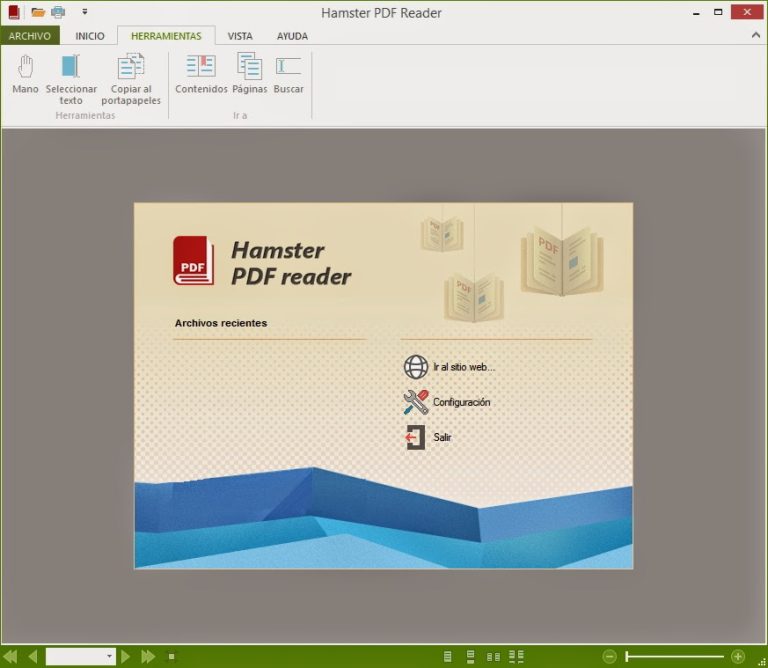The image size is (768, 668).
Task: Click the red book app icon
Action: click(x=14, y=12)
